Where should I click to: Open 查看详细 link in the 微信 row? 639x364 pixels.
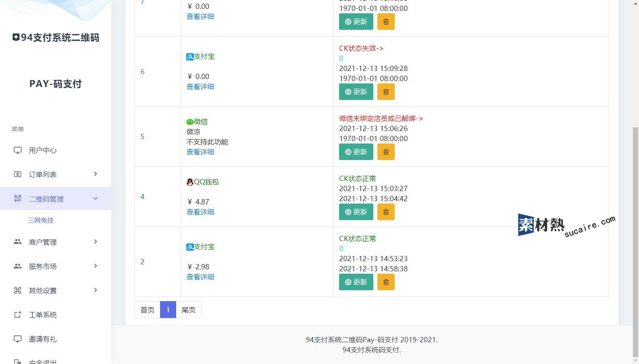coord(200,152)
